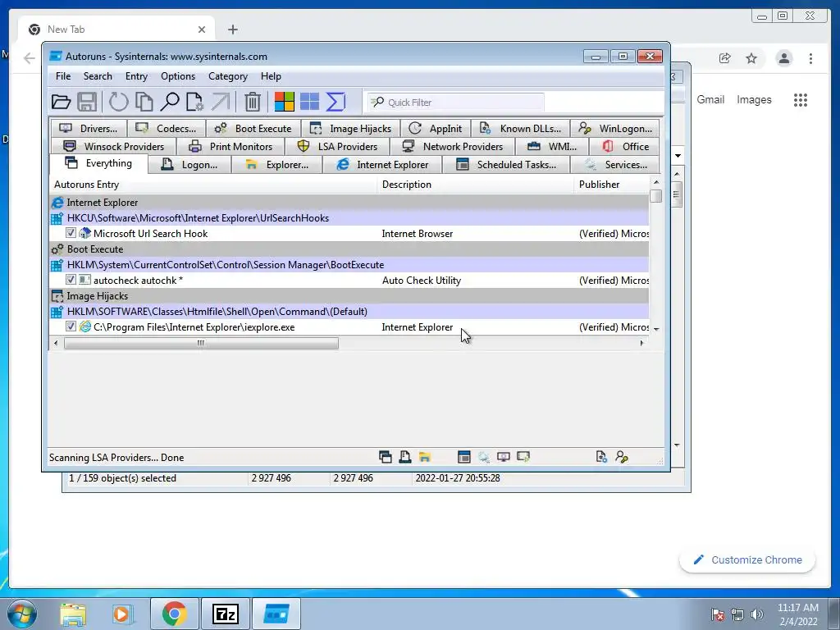Click the Find magnifier toolbar icon
840x630 pixels.
point(170,102)
